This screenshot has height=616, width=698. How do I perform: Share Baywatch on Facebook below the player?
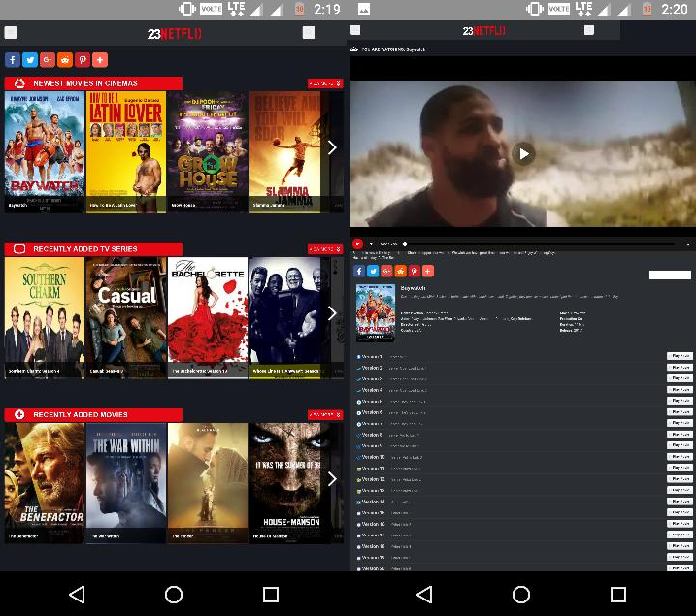pos(359,271)
